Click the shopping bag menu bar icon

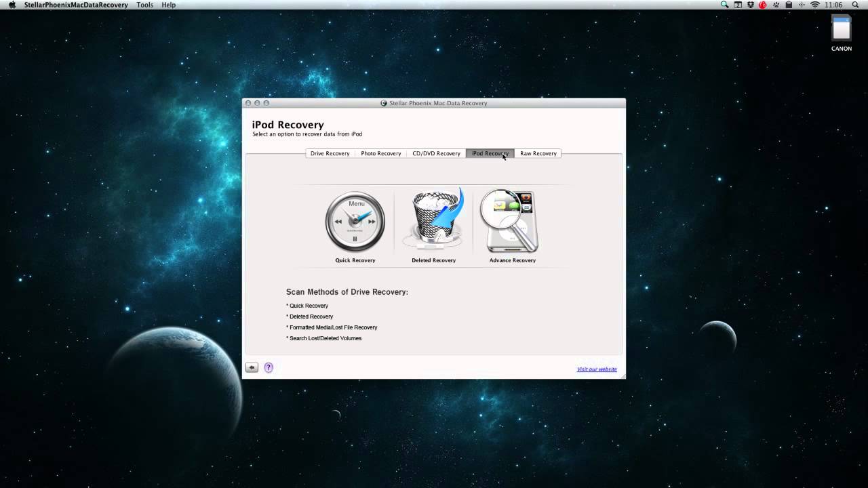(x=789, y=5)
